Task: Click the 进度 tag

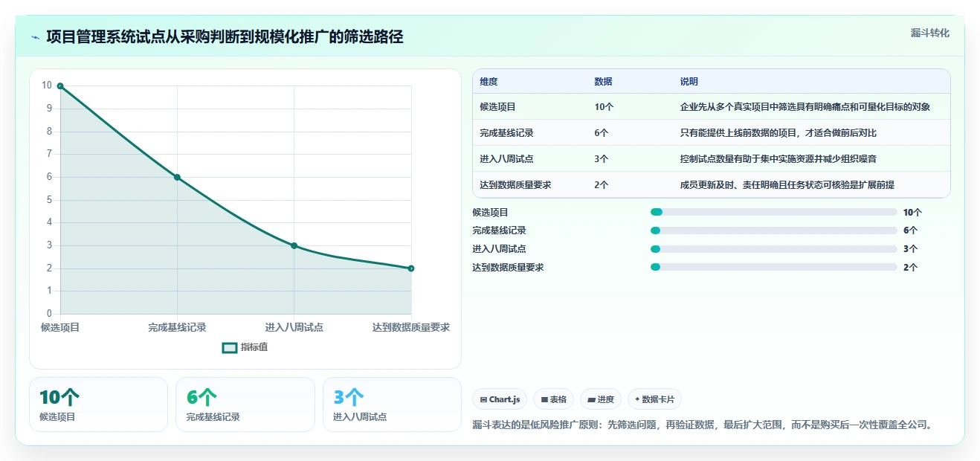Action: click(x=601, y=399)
